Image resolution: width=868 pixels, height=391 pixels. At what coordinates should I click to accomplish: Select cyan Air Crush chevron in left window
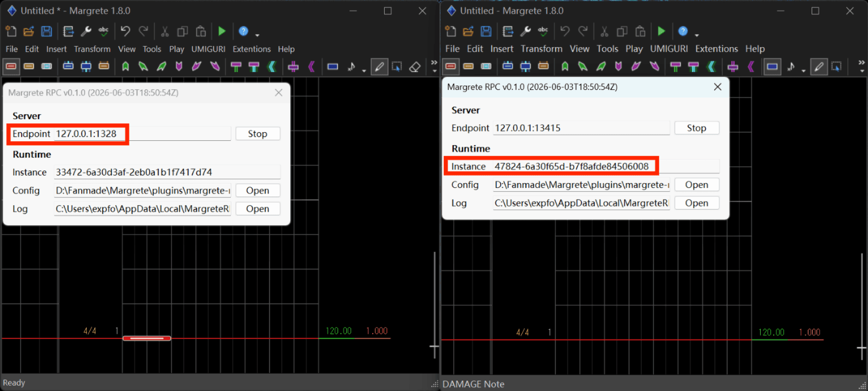click(x=272, y=66)
